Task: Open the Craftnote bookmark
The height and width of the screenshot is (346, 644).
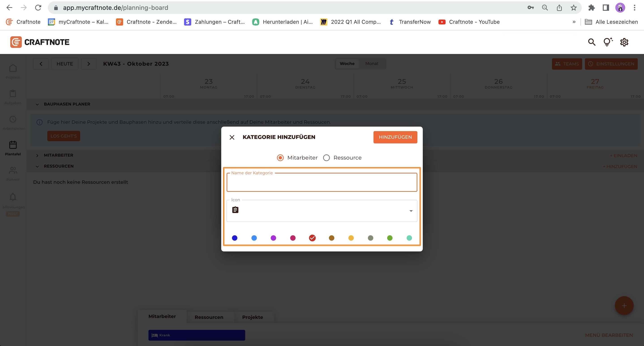Action: tap(23, 22)
